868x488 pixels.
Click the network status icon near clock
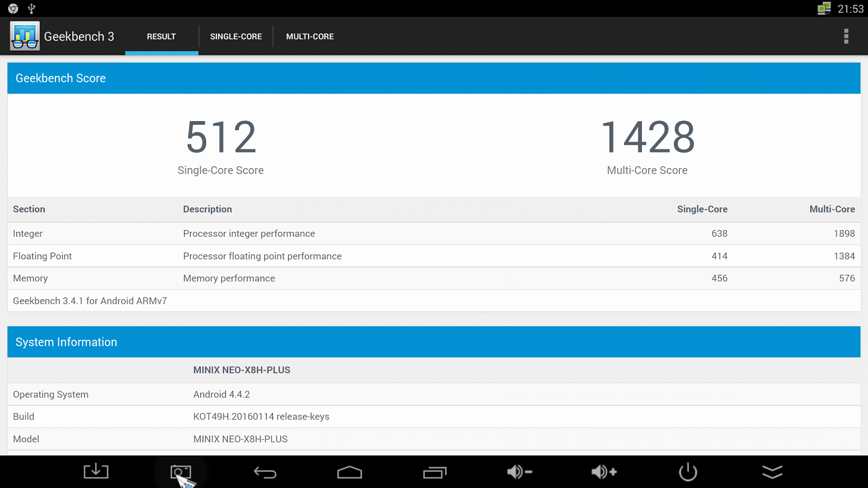point(824,8)
